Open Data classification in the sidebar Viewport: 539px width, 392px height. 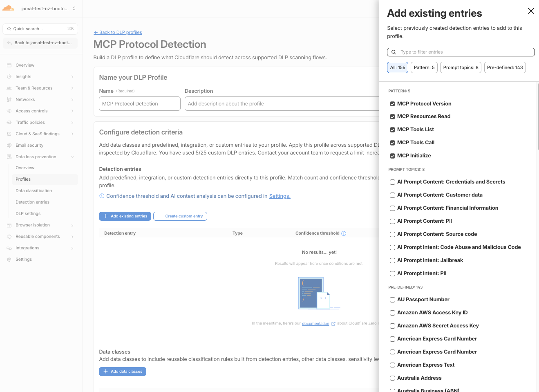tap(34, 191)
